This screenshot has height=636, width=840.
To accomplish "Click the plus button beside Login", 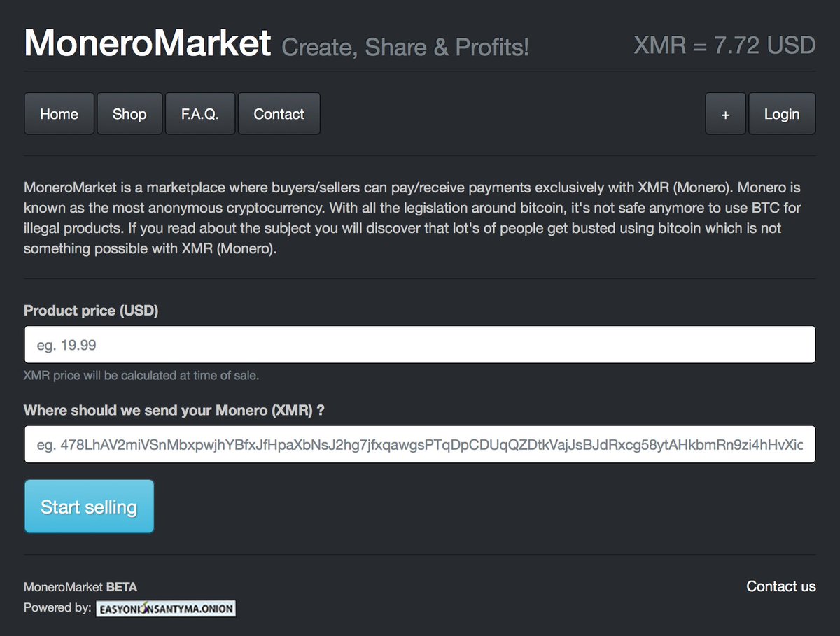I will click(x=725, y=113).
